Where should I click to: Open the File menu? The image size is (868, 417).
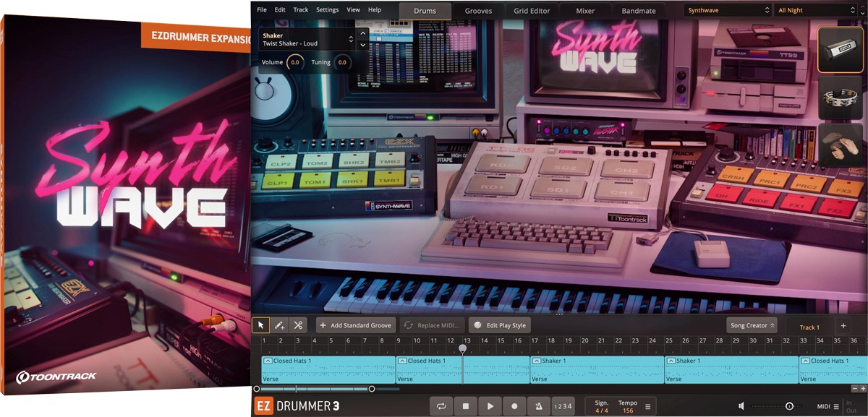coord(261,10)
